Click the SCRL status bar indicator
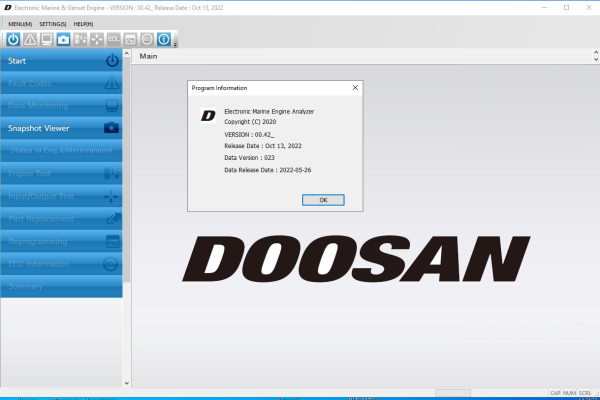The image size is (600, 400). (584, 393)
